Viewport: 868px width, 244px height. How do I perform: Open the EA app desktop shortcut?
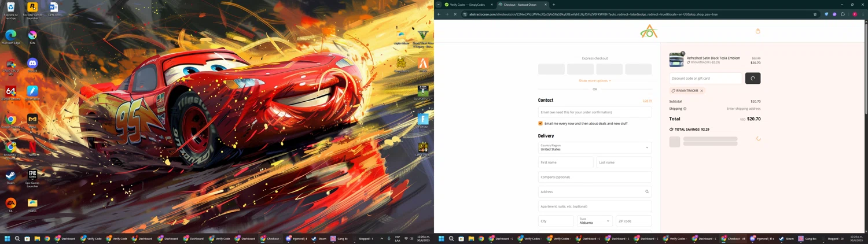coord(10,204)
